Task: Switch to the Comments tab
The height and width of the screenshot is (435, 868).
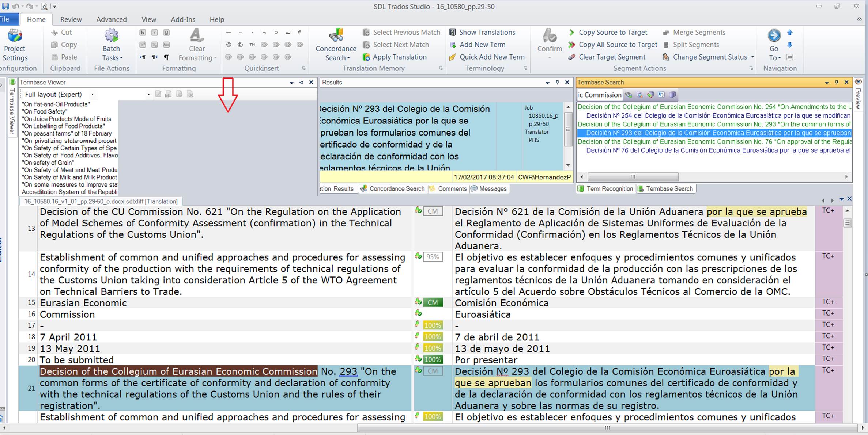Action: click(x=448, y=188)
